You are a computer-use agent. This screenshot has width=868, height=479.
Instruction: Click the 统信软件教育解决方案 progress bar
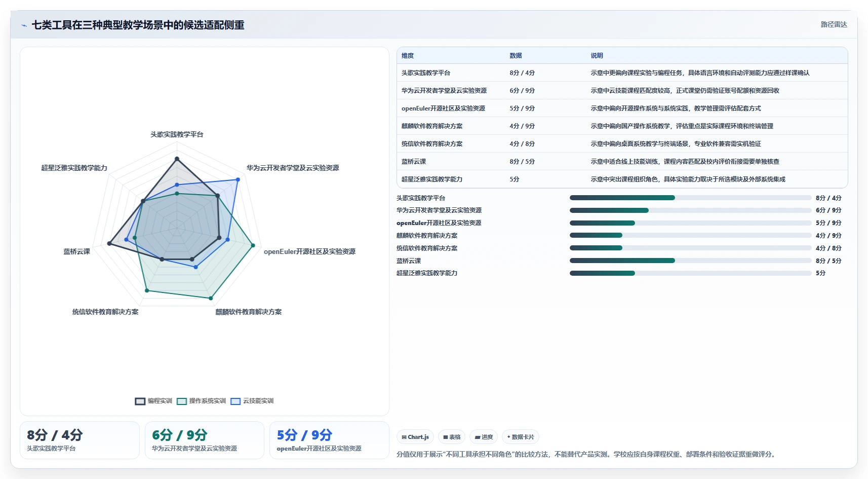click(690, 248)
